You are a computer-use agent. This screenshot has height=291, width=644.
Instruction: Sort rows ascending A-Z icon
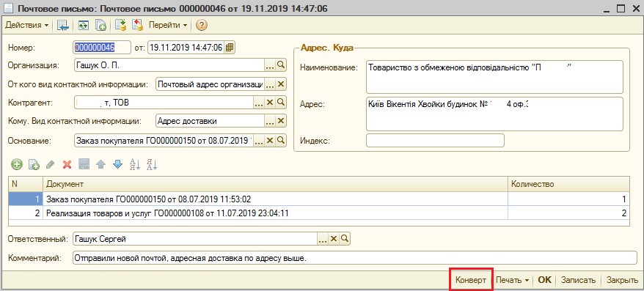click(x=135, y=165)
